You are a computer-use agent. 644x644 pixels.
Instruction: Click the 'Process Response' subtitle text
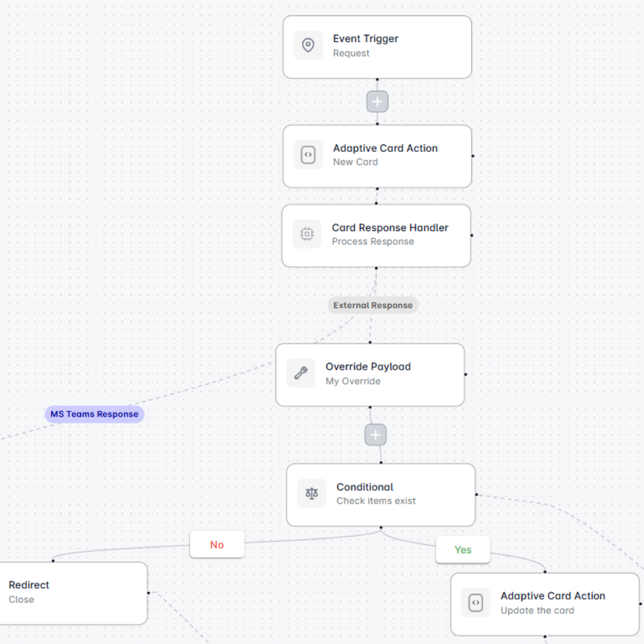coord(373,241)
